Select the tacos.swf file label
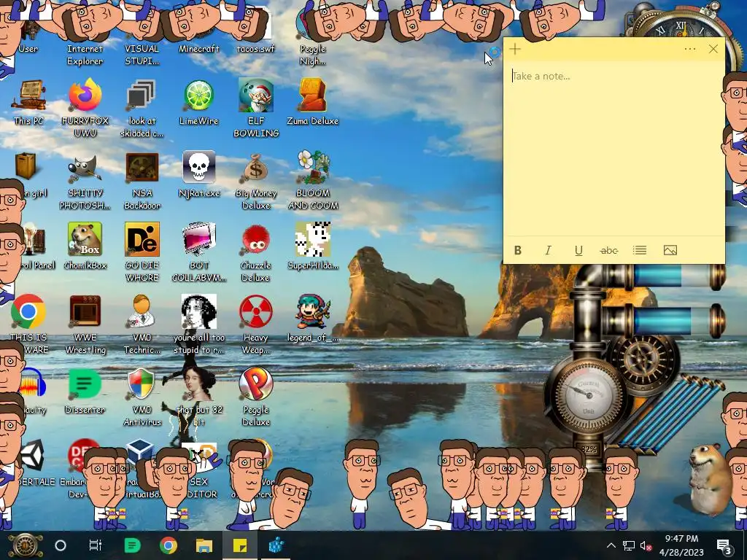Viewport: 747px width, 560px height. pos(256,49)
